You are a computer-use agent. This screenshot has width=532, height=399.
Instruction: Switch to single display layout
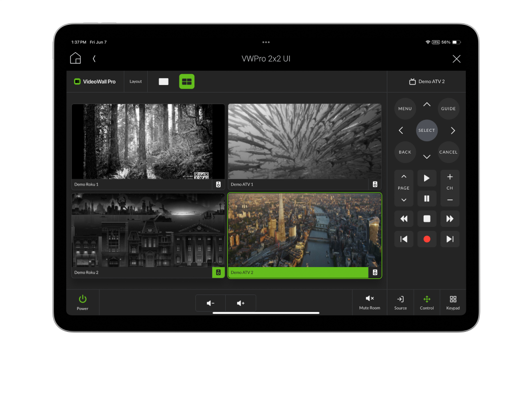pyautogui.click(x=163, y=81)
